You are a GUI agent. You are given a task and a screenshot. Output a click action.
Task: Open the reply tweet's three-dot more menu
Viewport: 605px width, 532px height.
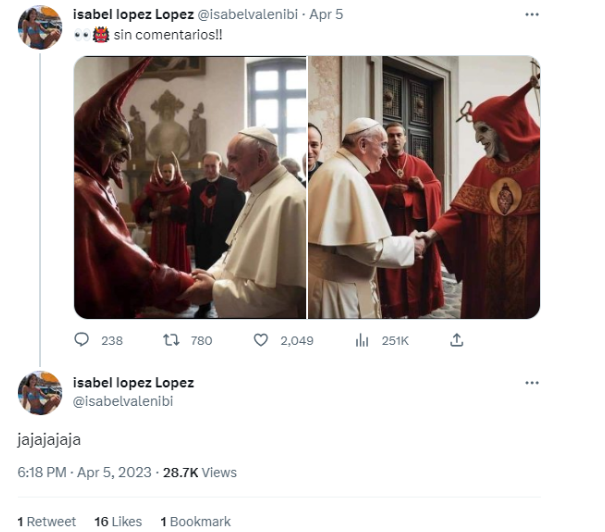click(532, 383)
